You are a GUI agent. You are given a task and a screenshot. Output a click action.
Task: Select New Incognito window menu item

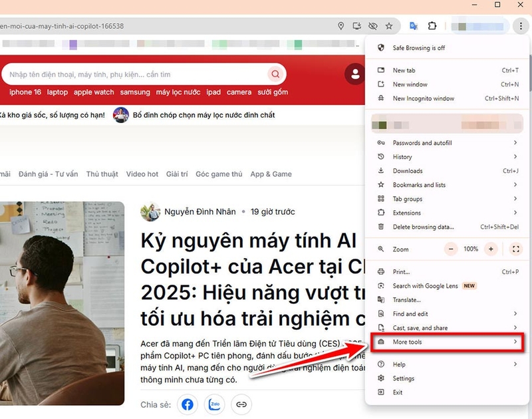[x=448, y=98]
